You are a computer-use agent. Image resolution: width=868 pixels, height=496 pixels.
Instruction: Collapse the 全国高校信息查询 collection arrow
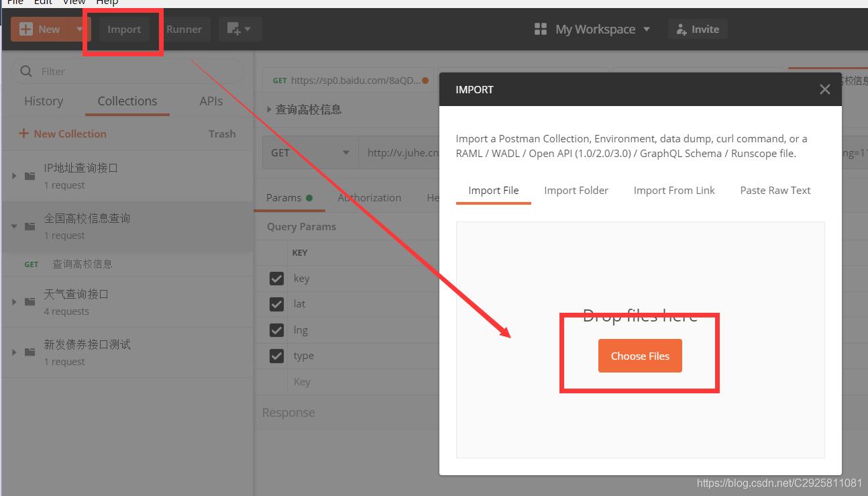pos(14,226)
